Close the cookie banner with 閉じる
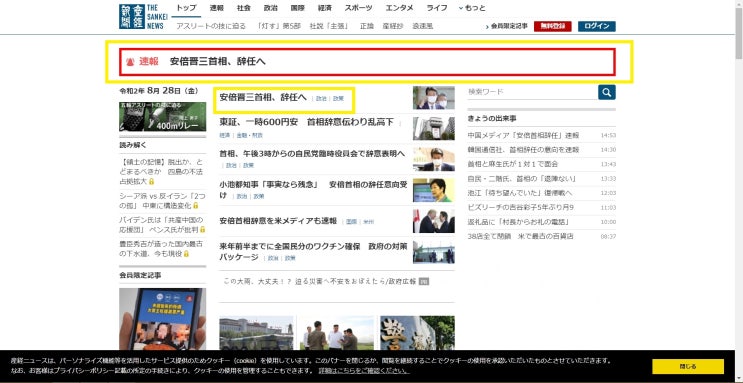The width and height of the screenshot is (743, 383). 688,366
